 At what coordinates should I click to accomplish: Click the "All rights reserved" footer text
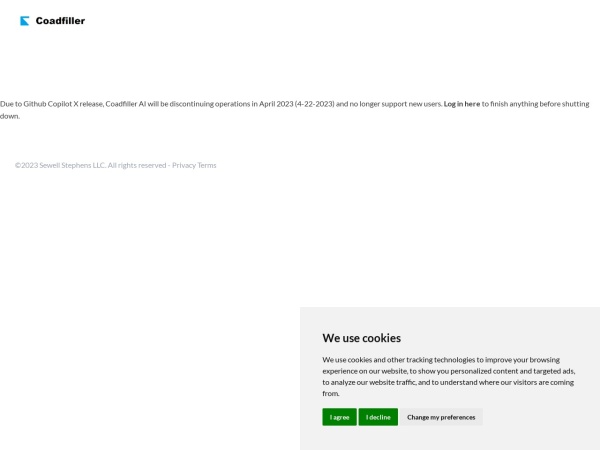point(137,165)
